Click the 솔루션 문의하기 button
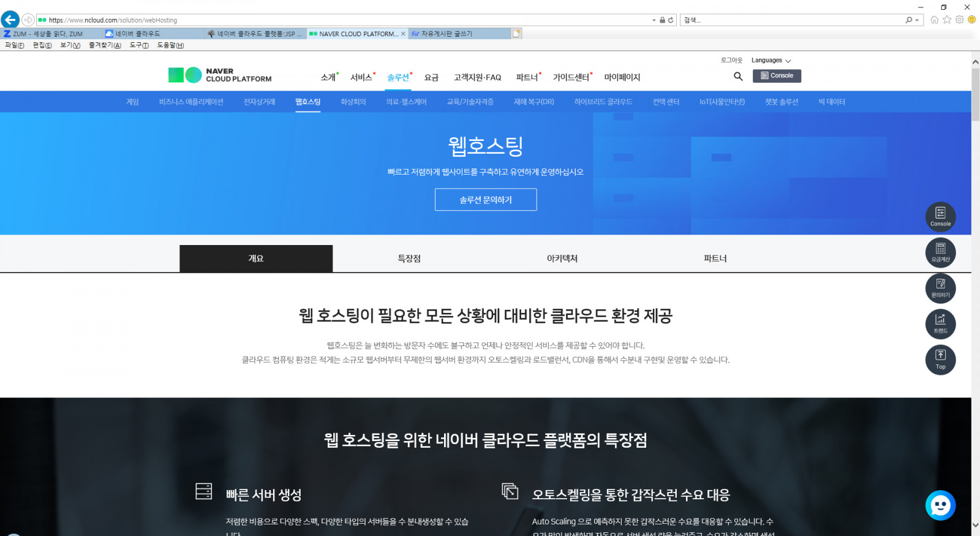This screenshot has width=980, height=536. [x=486, y=200]
